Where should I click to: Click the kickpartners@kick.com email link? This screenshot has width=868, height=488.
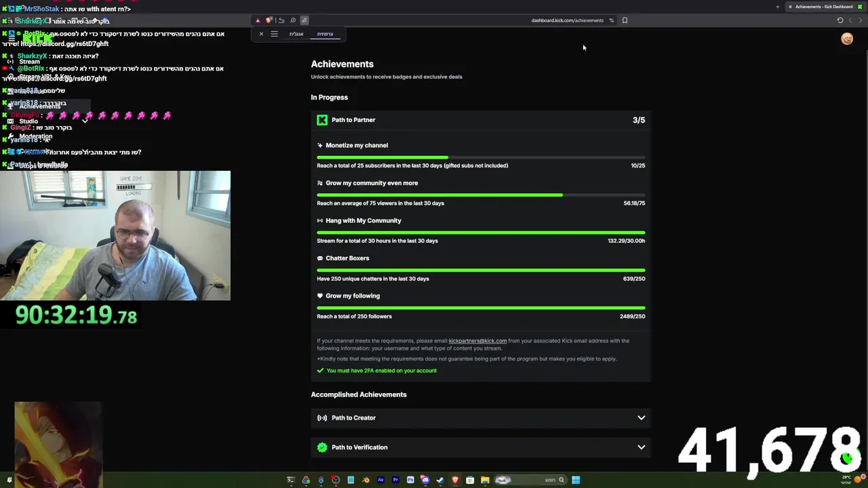click(477, 341)
